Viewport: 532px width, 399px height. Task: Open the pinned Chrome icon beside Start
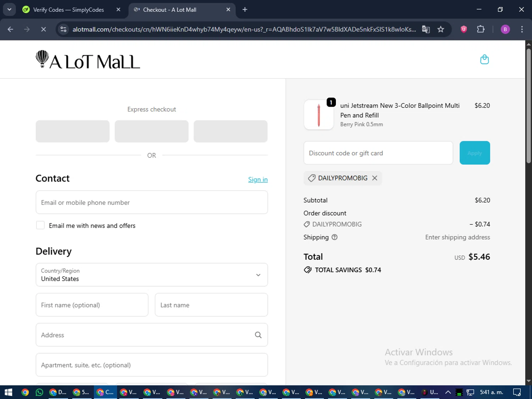(x=25, y=392)
